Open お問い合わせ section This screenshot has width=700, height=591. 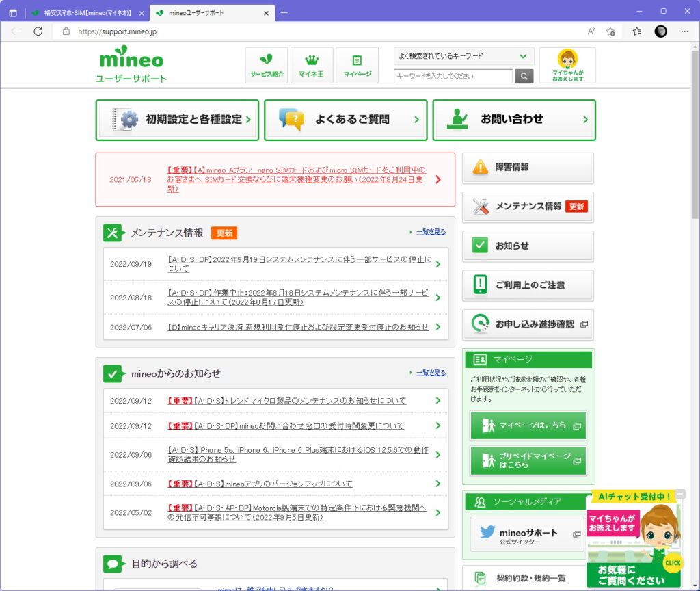[514, 120]
